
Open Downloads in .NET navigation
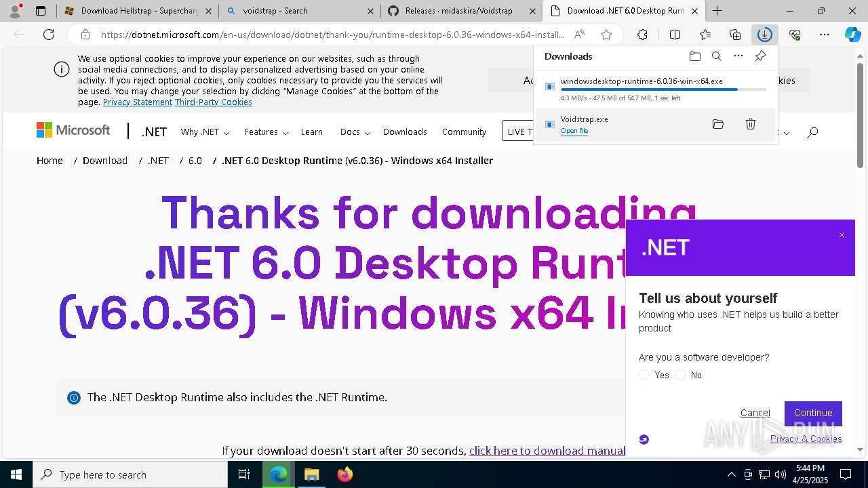(405, 132)
